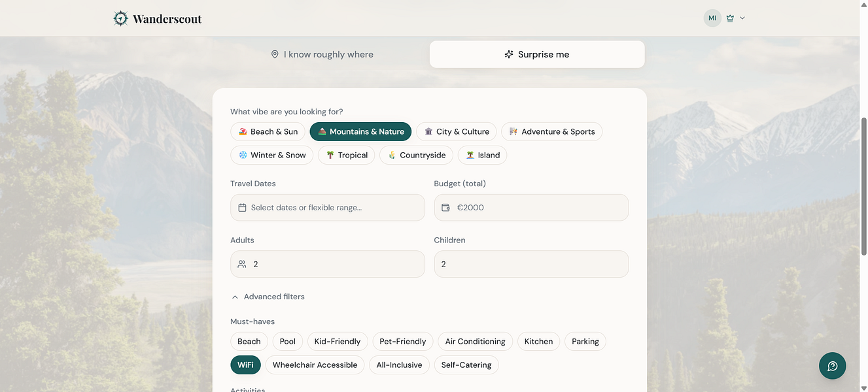Deselect the WiFi must-have chip
Viewport: 868px width, 392px height.
point(245,365)
